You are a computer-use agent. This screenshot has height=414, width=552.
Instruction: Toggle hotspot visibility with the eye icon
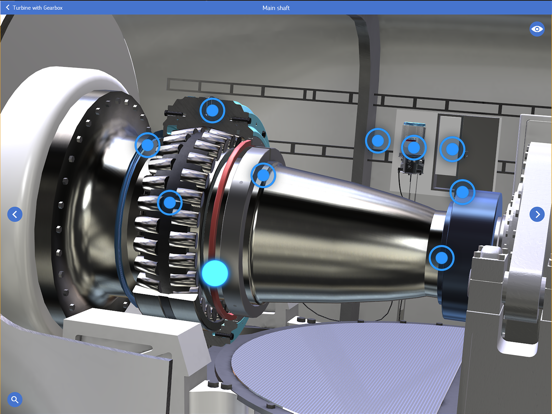tap(537, 29)
